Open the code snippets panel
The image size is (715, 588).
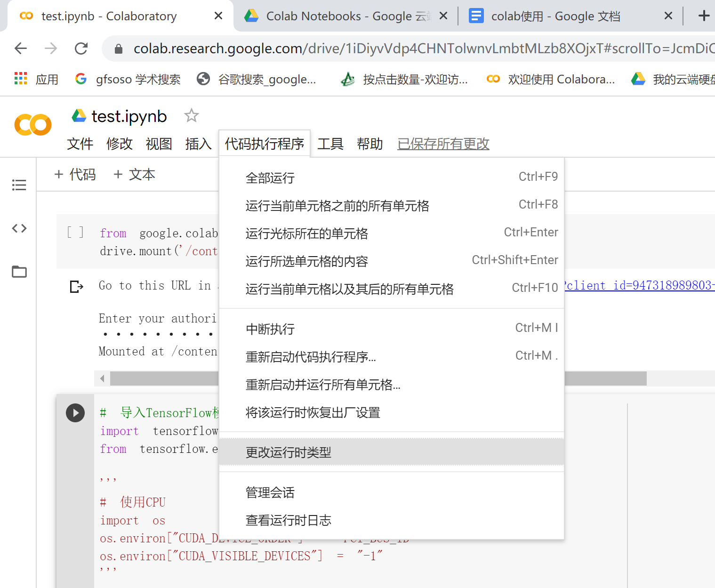19,228
